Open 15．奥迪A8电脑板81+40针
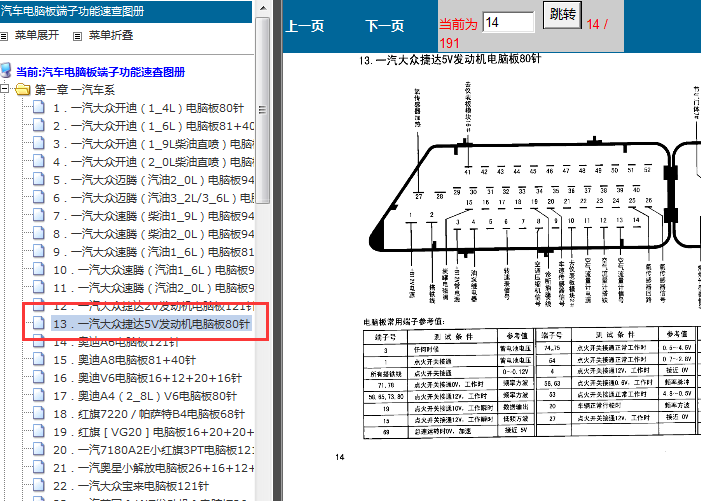This screenshot has height=501, width=701. (125, 360)
